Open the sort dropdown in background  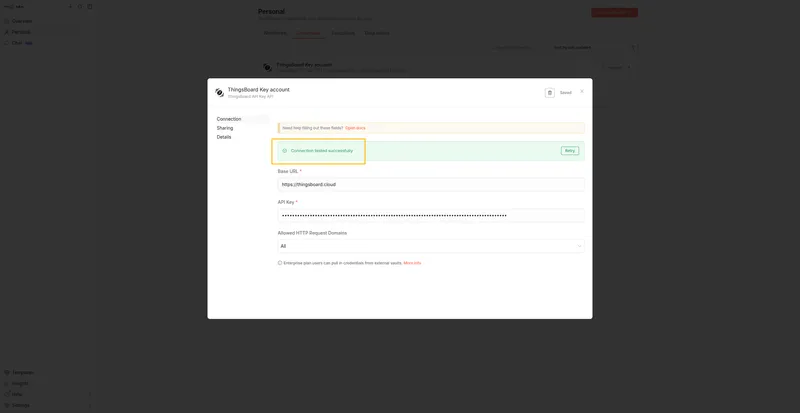pos(587,47)
